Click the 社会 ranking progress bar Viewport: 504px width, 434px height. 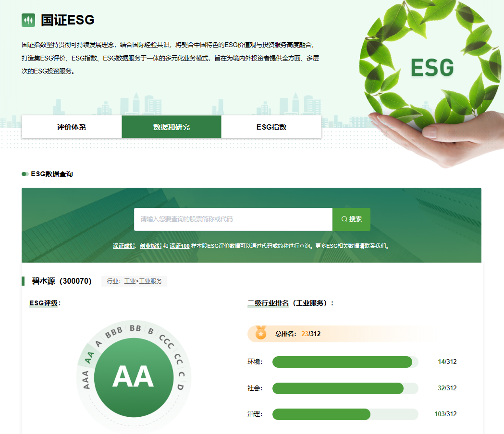[345, 388]
